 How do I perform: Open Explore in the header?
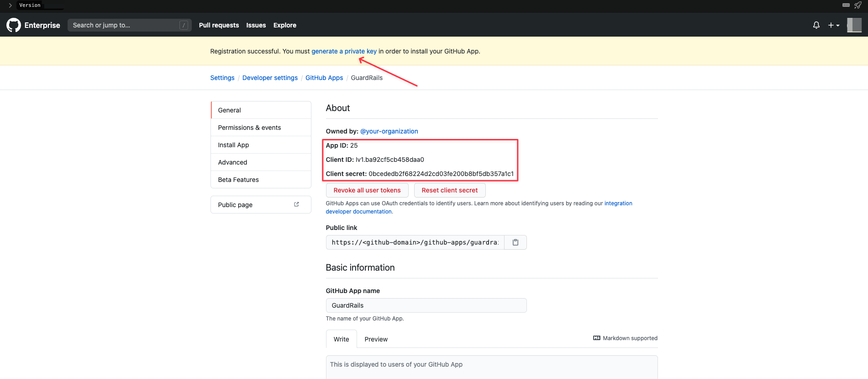(285, 25)
